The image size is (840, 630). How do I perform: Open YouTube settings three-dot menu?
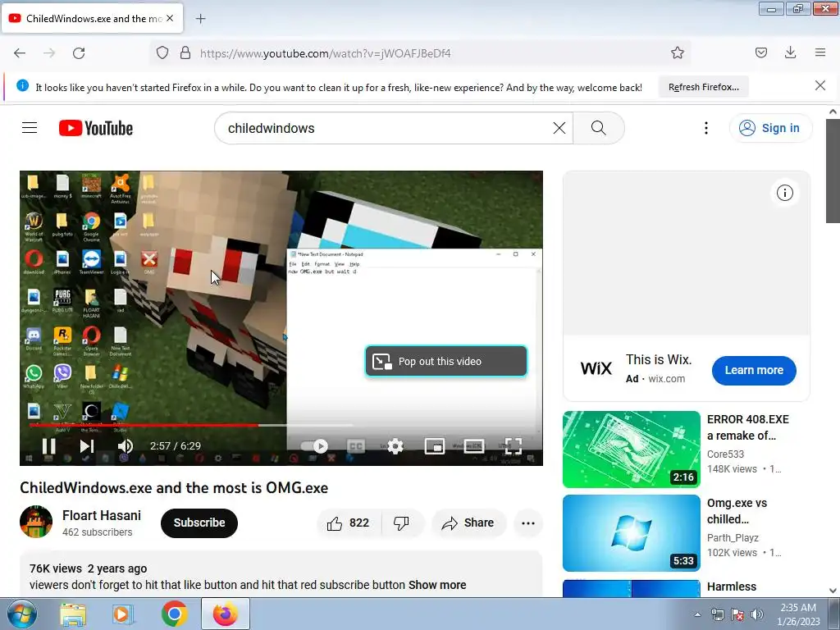tap(706, 128)
